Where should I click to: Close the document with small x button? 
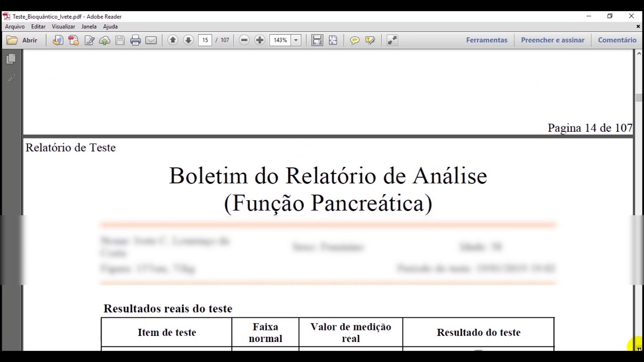(x=638, y=27)
